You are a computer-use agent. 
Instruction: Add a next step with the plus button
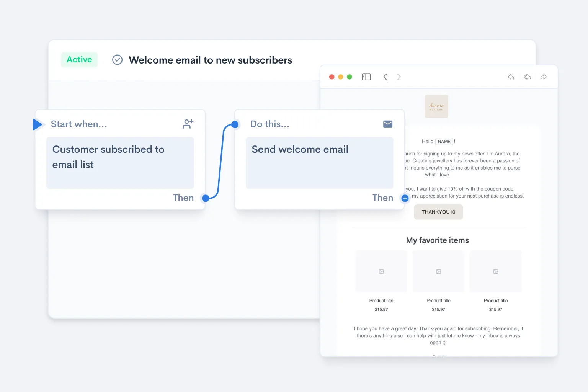point(405,198)
